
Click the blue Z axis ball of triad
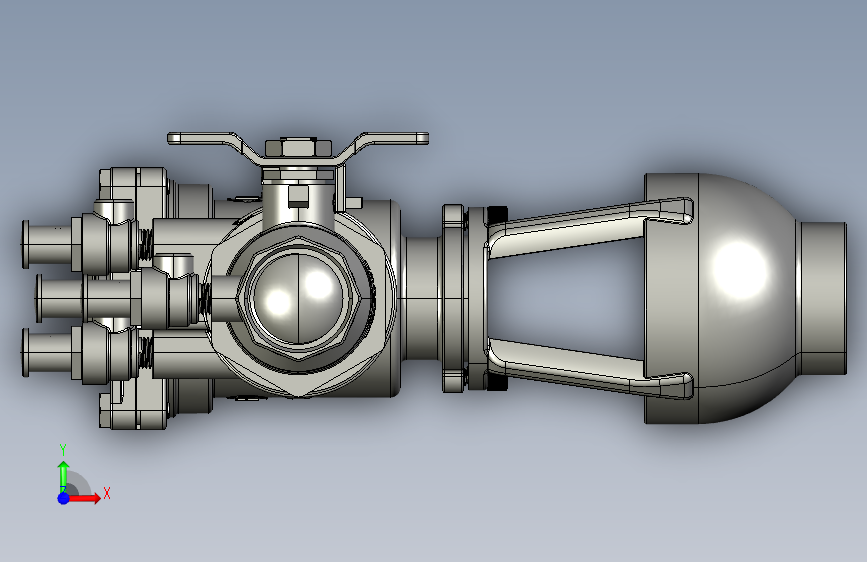[64, 498]
